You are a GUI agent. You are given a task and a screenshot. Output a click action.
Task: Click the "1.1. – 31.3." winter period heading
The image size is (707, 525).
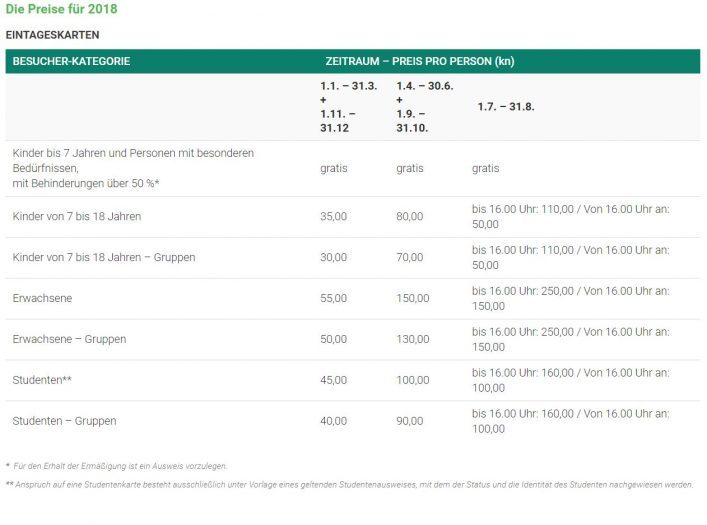(348, 86)
